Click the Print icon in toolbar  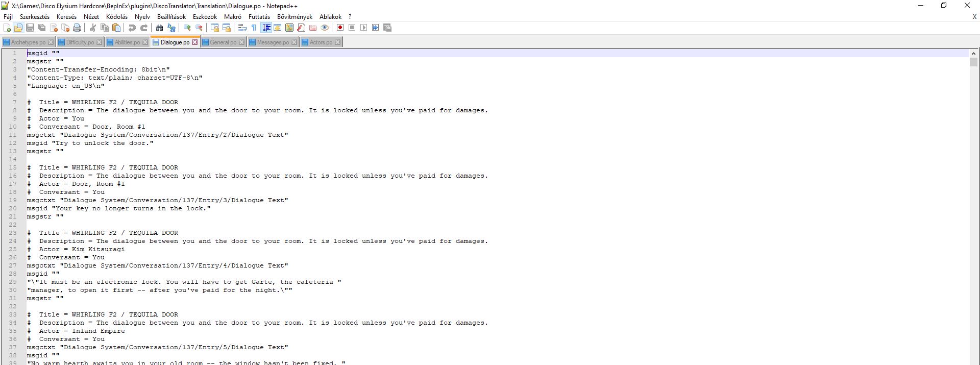pos(77,28)
